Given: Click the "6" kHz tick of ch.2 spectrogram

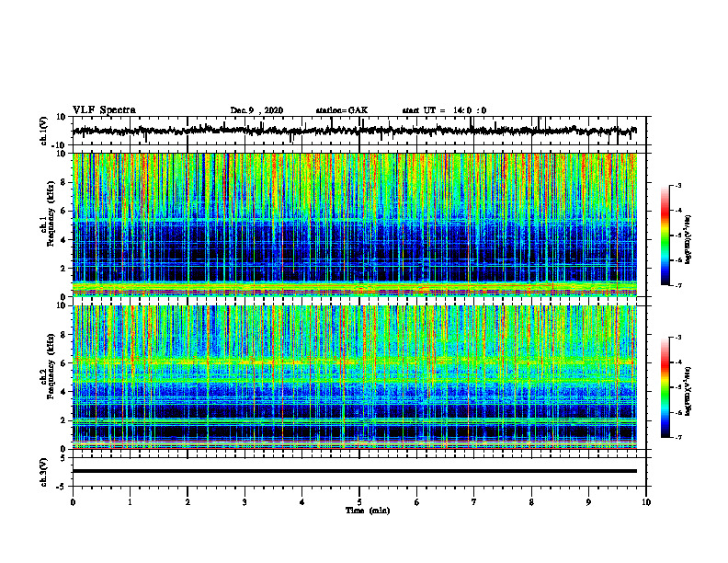Looking at the screenshot, I should (x=63, y=363).
